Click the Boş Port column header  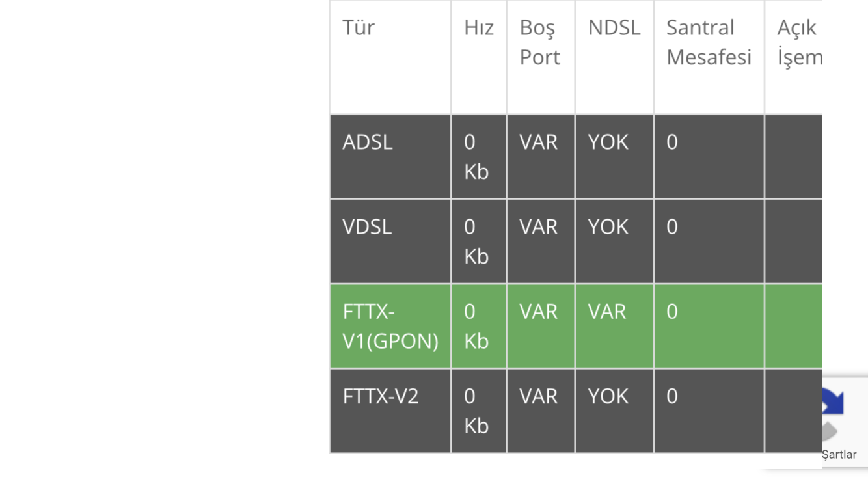(x=539, y=42)
